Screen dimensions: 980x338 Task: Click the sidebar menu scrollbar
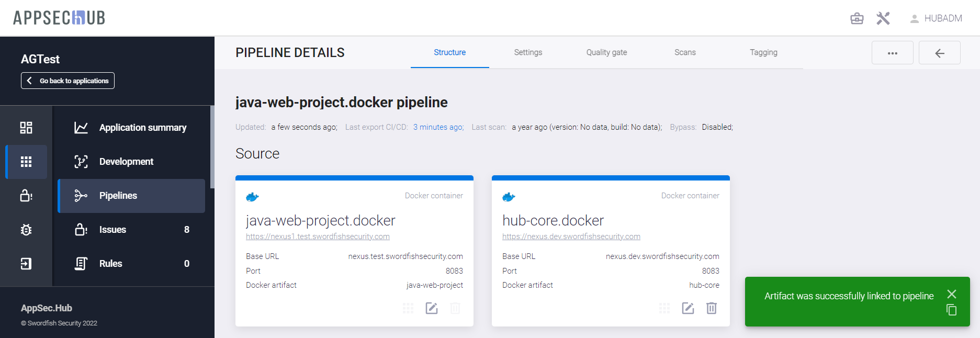pyautogui.click(x=212, y=147)
